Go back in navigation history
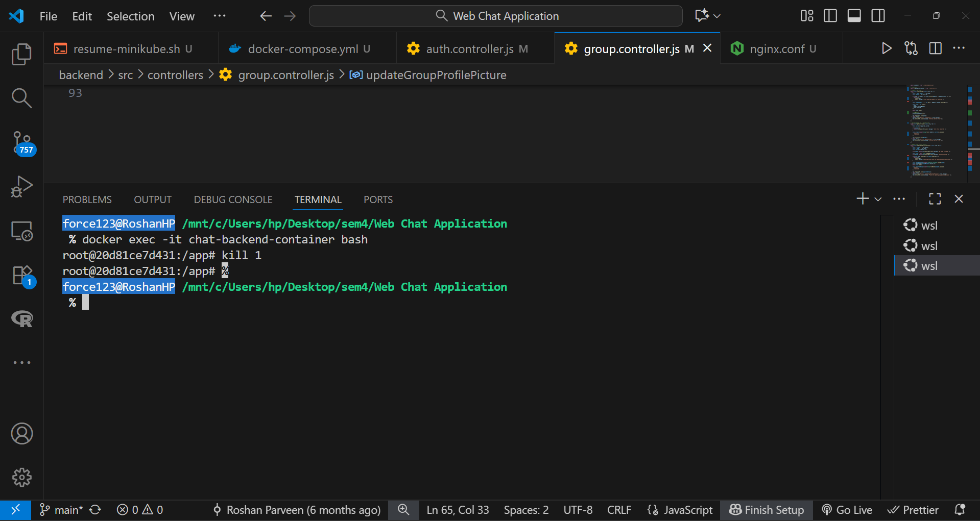Screen dimensions: 980x521 click(x=266, y=16)
